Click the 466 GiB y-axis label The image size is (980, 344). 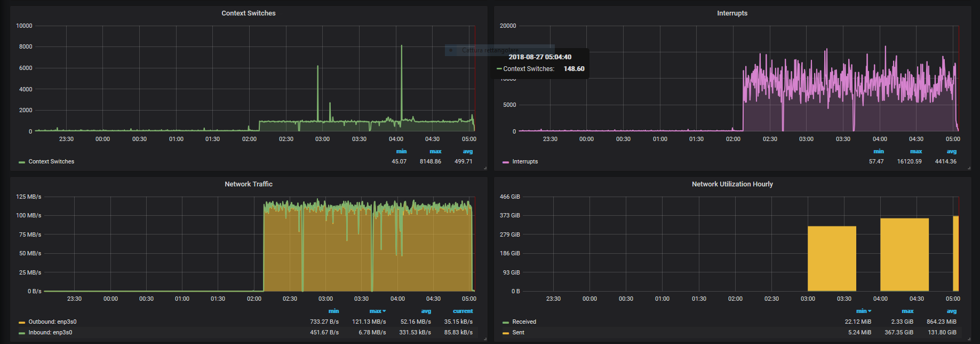coord(509,197)
